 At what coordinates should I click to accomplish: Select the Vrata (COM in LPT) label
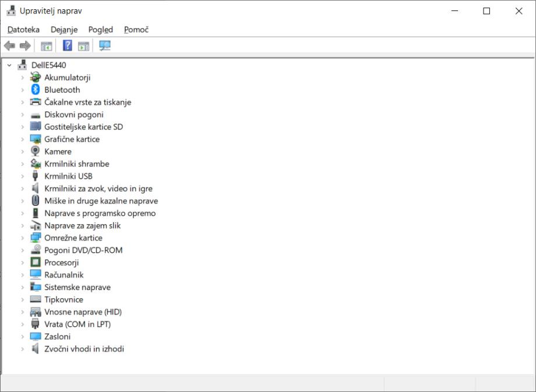coord(77,324)
